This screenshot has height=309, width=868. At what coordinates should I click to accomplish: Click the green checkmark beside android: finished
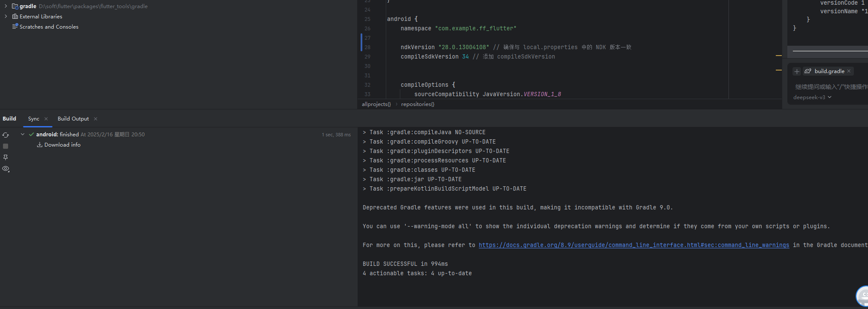(31, 134)
